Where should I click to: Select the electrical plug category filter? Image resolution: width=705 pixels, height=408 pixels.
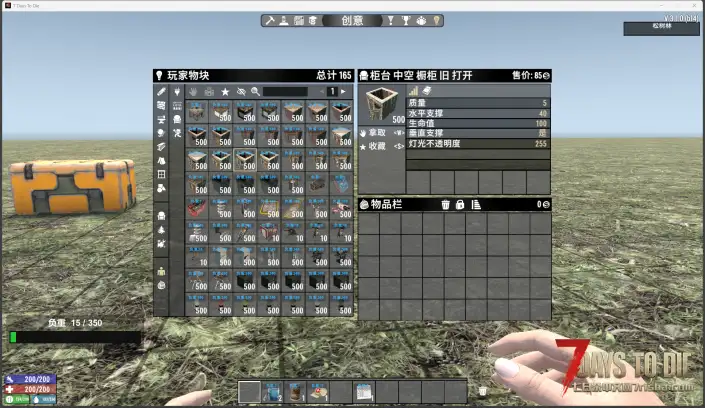pyautogui.click(x=177, y=92)
